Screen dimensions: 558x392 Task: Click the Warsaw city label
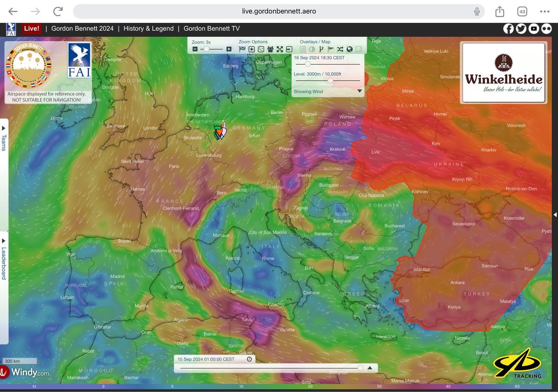click(x=347, y=117)
